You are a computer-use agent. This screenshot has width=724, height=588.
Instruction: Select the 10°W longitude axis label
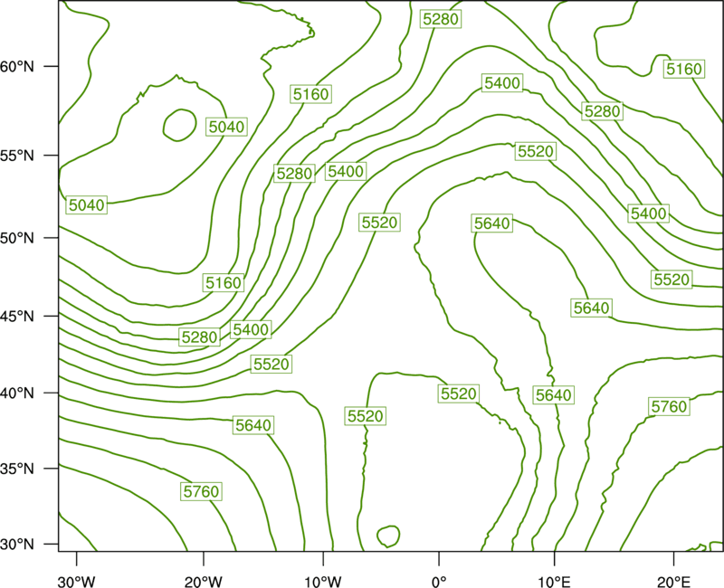click(323, 582)
